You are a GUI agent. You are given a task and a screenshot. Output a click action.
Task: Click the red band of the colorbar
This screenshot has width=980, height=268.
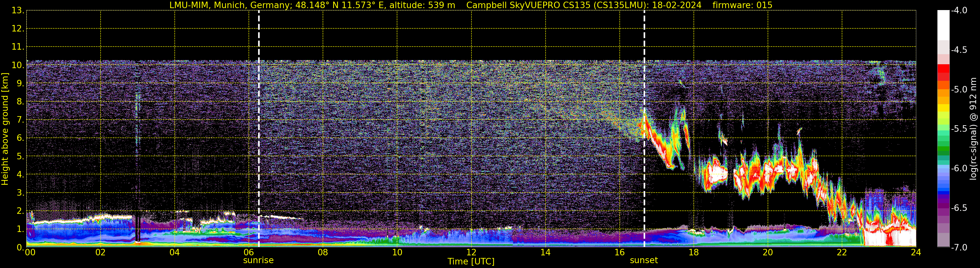point(944,72)
